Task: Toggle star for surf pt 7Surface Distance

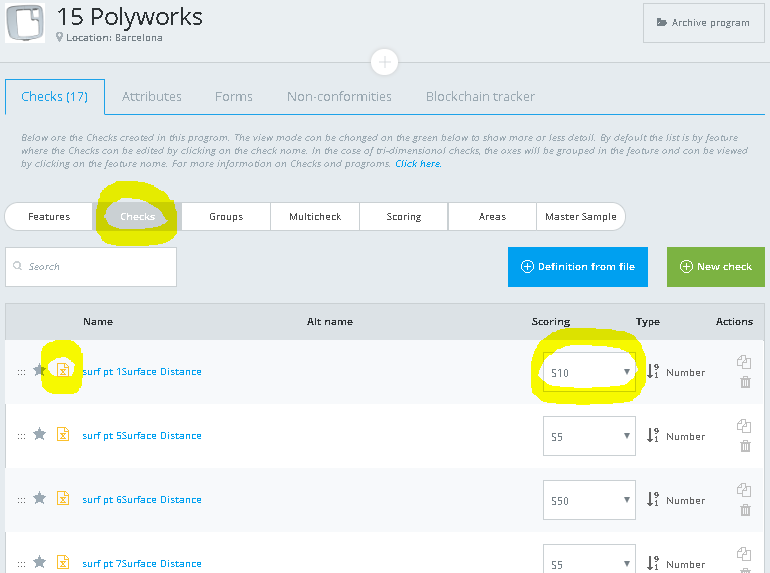Action: click(x=39, y=562)
